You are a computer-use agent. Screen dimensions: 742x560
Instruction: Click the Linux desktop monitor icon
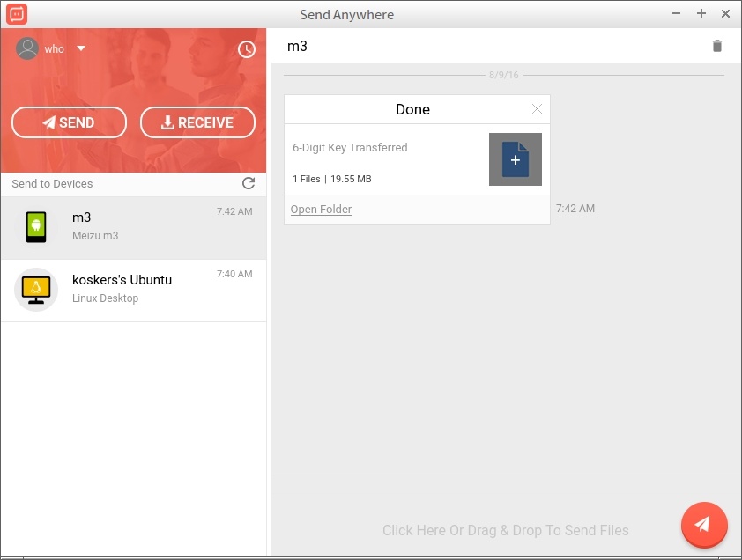coord(36,290)
